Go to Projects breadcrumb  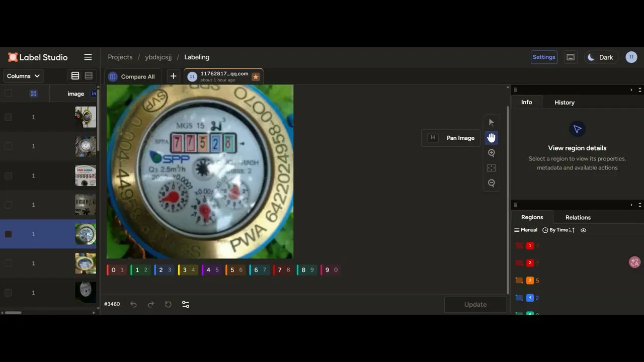click(120, 57)
